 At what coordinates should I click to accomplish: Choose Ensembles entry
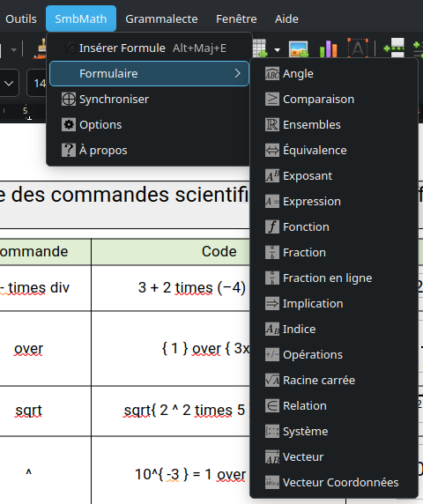point(334,125)
